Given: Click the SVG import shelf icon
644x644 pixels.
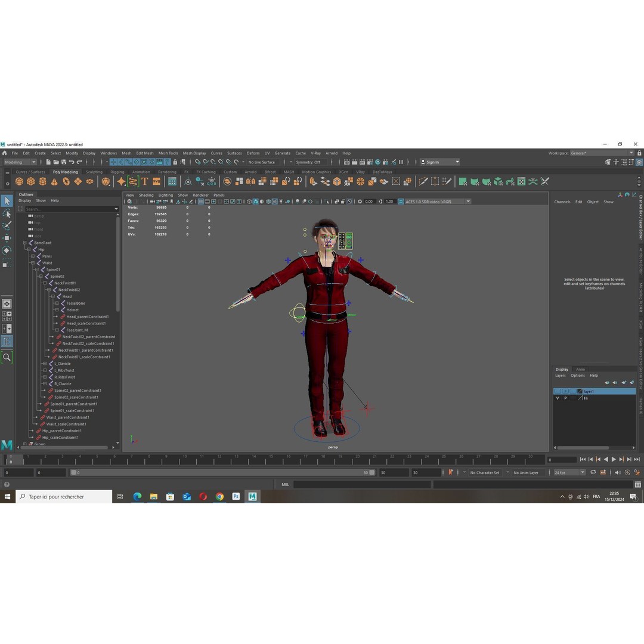Looking at the screenshot, I should tap(156, 181).
